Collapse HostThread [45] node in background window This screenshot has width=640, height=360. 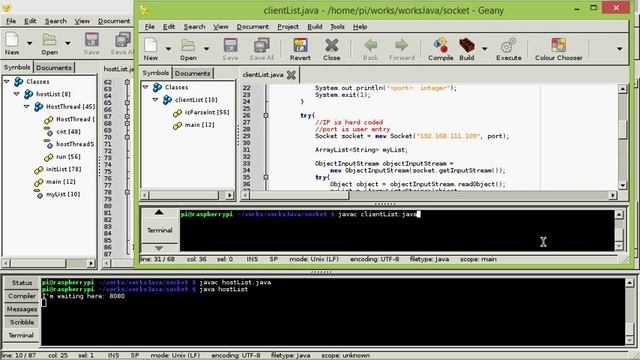[x=27, y=107]
